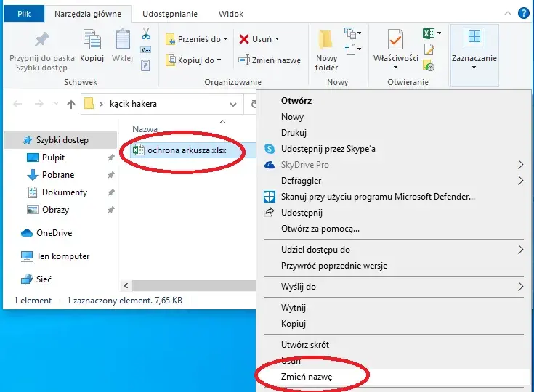The width and height of the screenshot is (534, 392).
Task: Click the edit pencil icon in Otwieranie
Action: click(x=429, y=49)
